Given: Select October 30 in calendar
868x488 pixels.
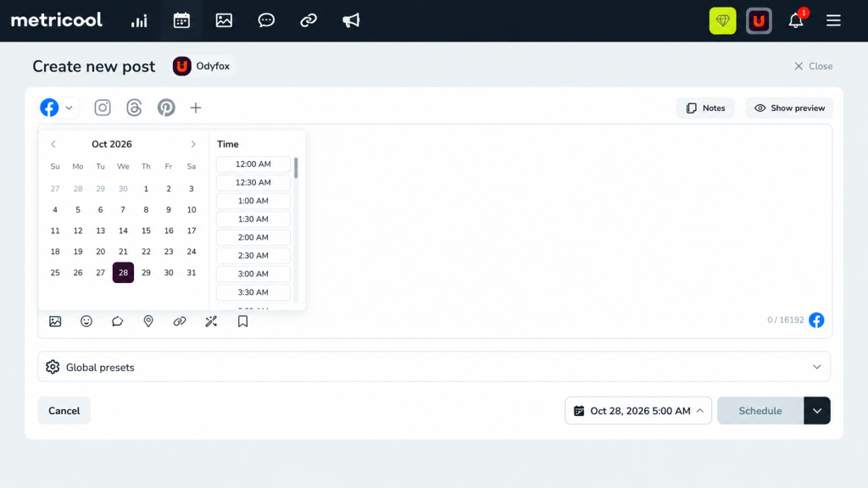Looking at the screenshot, I should (x=169, y=273).
